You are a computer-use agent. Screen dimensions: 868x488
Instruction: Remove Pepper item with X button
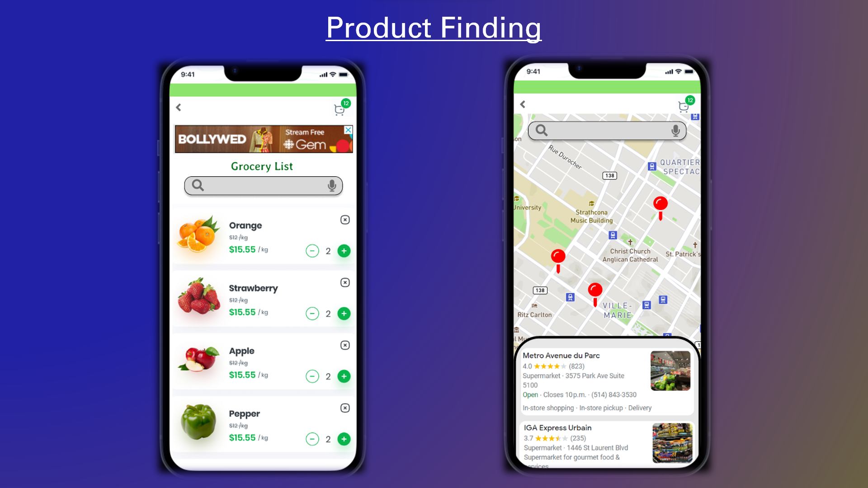[x=345, y=408]
